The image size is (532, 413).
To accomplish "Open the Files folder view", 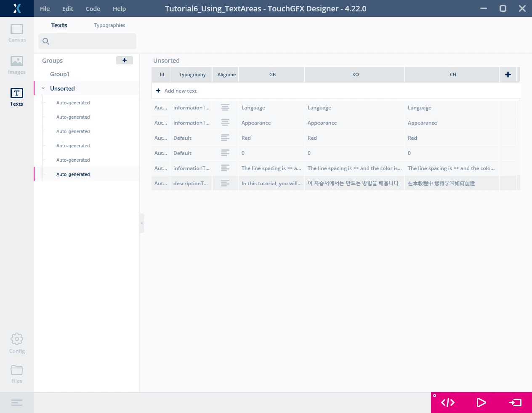I will click(x=17, y=374).
